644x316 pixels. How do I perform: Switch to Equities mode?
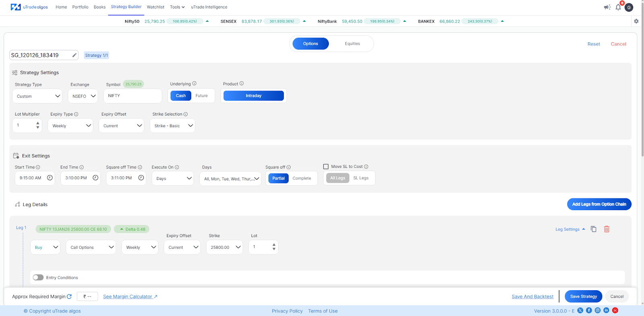tap(353, 43)
